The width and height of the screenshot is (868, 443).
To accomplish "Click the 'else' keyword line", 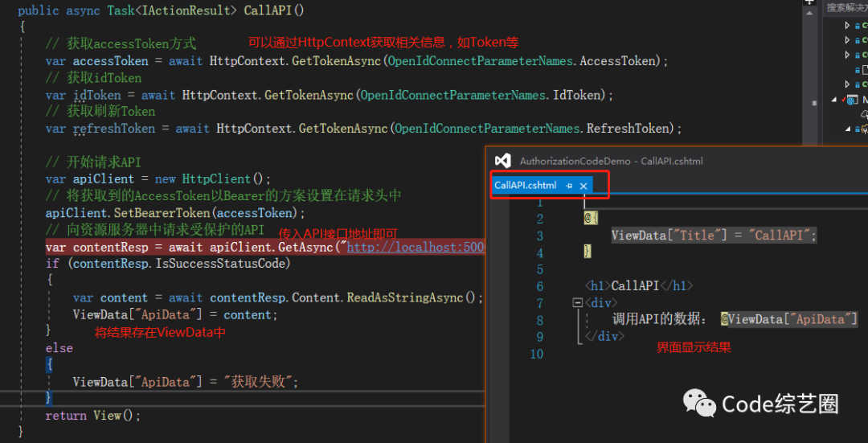I will coord(59,348).
